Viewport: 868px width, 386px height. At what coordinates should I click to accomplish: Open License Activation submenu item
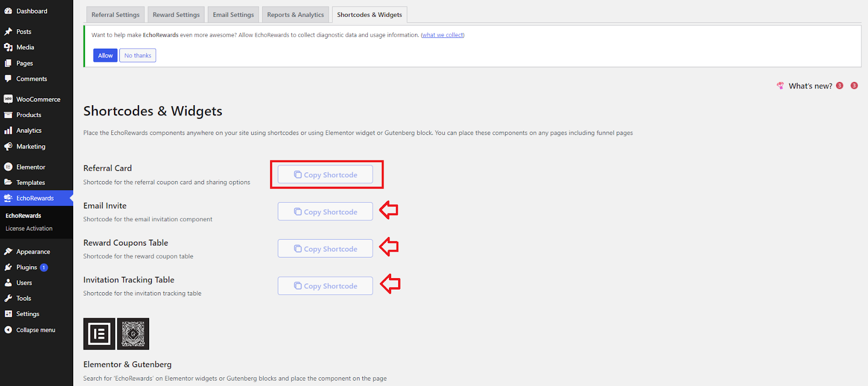[x=29, y=228]
